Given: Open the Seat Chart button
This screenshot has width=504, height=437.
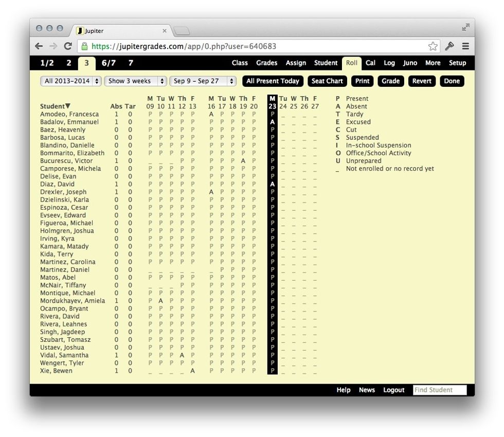Looking at the screenshot, I should pyautogui.click(x=327, y=81).
